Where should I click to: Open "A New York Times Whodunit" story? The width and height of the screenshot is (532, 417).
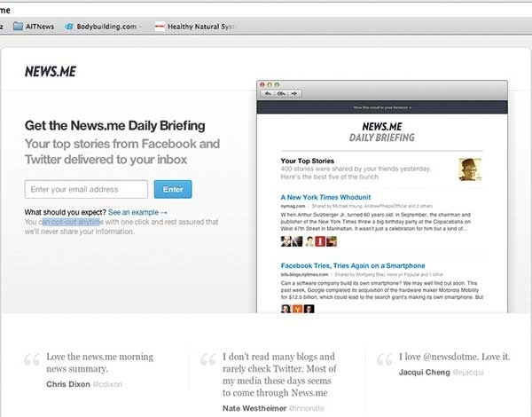click(x=325, y=197)
